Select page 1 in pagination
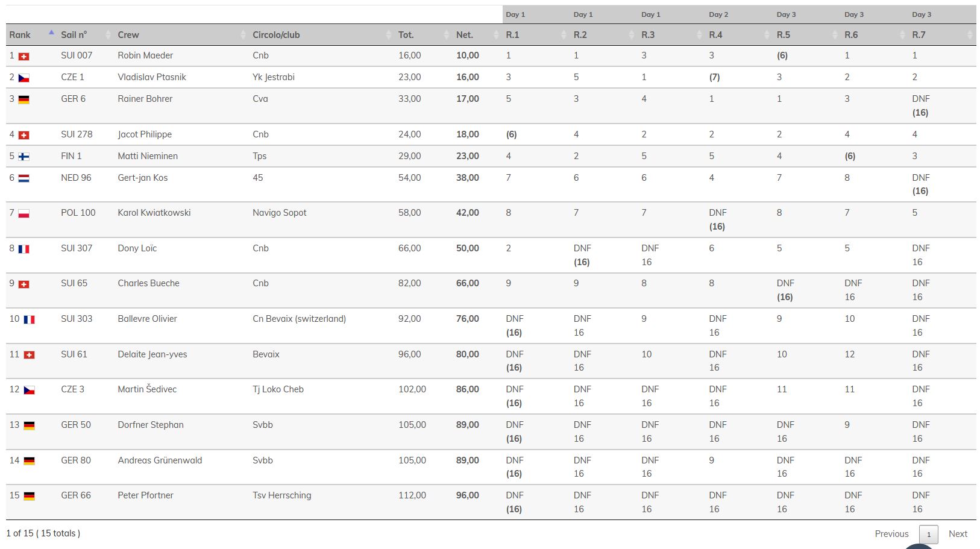Screen dimensions: 980x549 click(928, 535)
